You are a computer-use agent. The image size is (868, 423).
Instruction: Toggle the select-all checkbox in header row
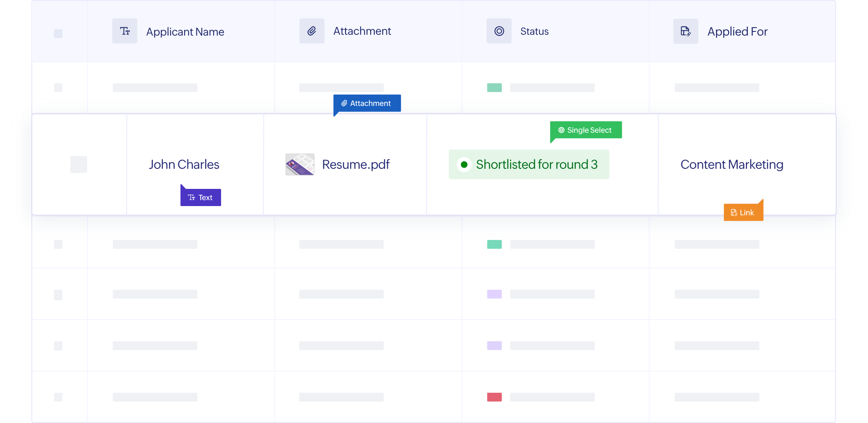coord(58,34)
